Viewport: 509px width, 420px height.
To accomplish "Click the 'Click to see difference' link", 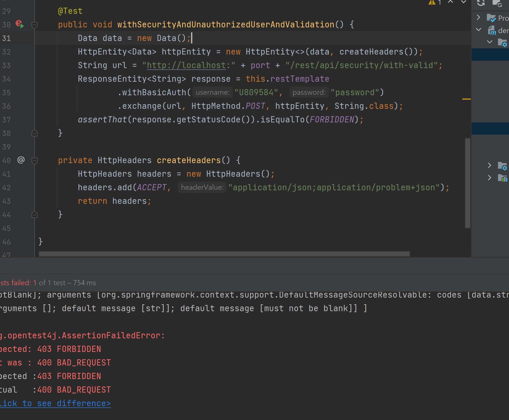I will click(55, 403).
